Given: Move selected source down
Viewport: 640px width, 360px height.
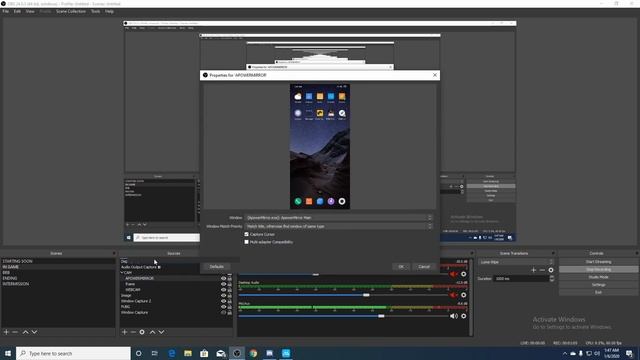Looking at the screenshot, I should (x=161, y=332).
